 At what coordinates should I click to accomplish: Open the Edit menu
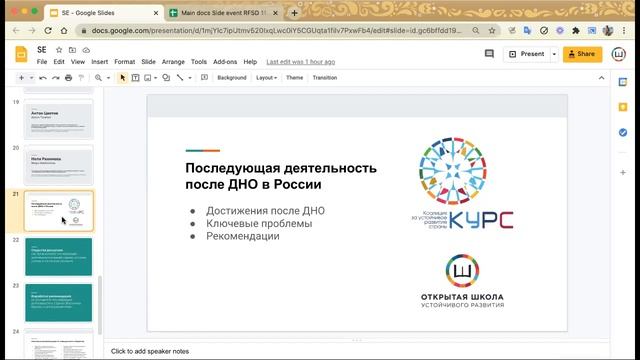(x=59, y=62)
